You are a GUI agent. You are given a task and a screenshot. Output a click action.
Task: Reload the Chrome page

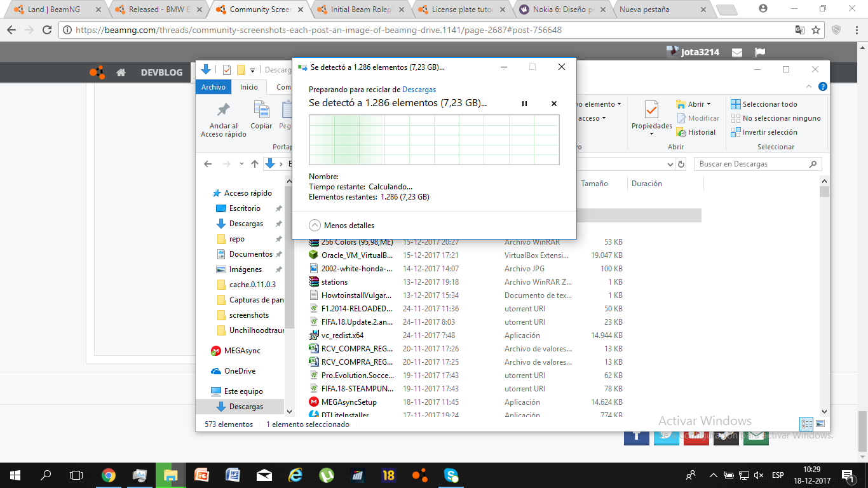pos(47,30)
